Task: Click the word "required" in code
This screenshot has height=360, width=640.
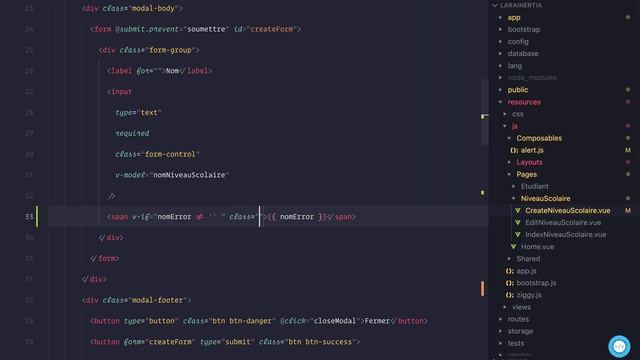Action: pos(132,133)
